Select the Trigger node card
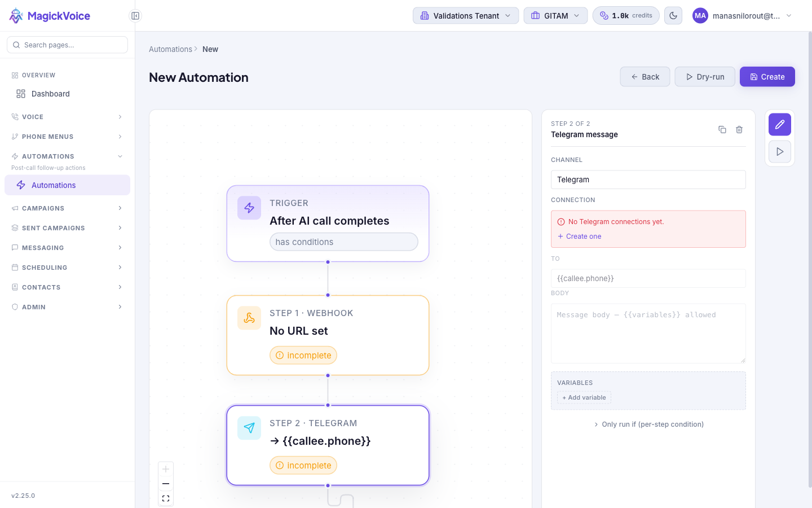 pyautogui.click(x=328, y=224)
